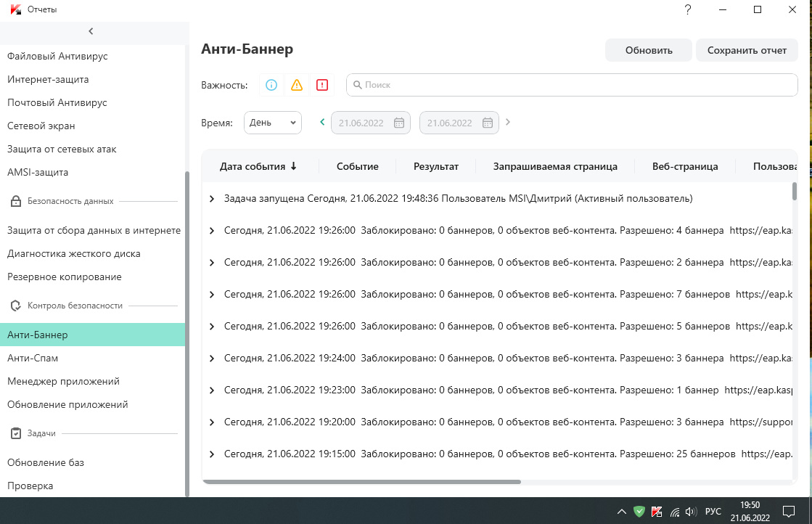Screen dimensions: 812x524
Task: Click the events table horizontal scrollbar
Action: (361, 482)
